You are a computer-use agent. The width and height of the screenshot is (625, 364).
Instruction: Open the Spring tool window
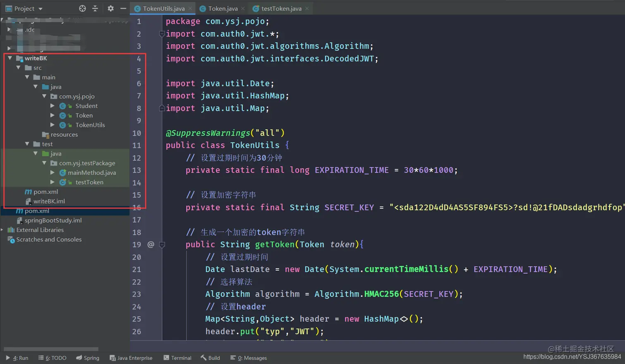coord(88,358)
